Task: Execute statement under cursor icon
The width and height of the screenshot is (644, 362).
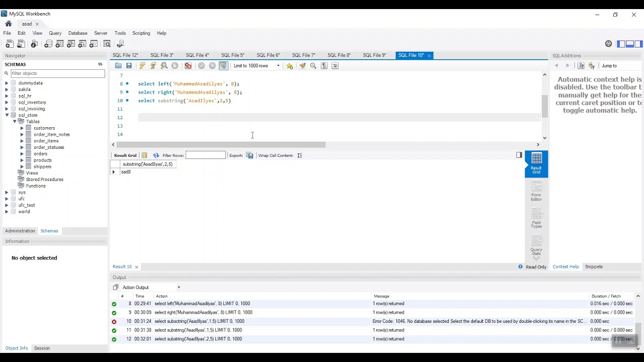Action: pos(153,66)
